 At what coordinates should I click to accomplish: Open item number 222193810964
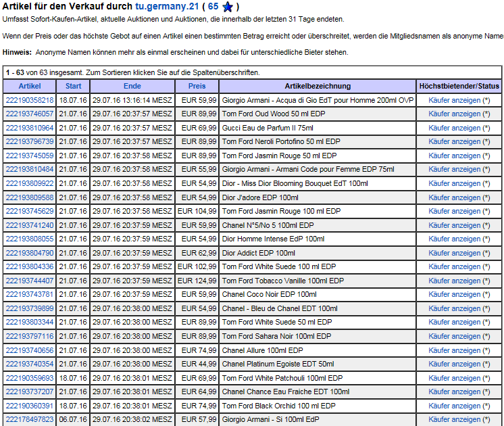(x=30, y=128)
